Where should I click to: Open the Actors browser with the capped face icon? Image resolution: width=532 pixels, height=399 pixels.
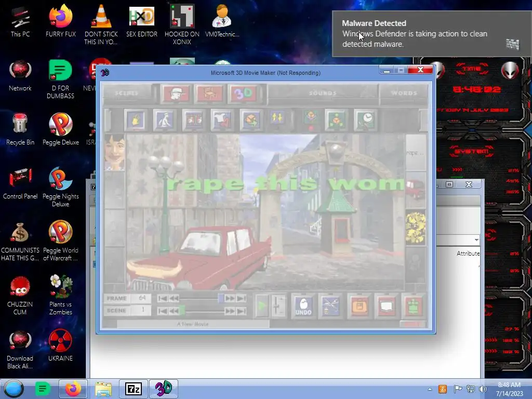(x=176, y=94)
